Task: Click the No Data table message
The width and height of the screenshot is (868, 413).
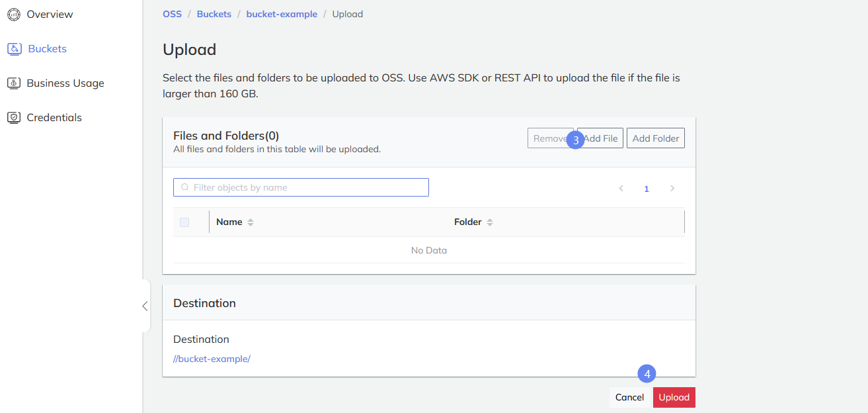Action: pyautogui.click(x=429, y=250)
